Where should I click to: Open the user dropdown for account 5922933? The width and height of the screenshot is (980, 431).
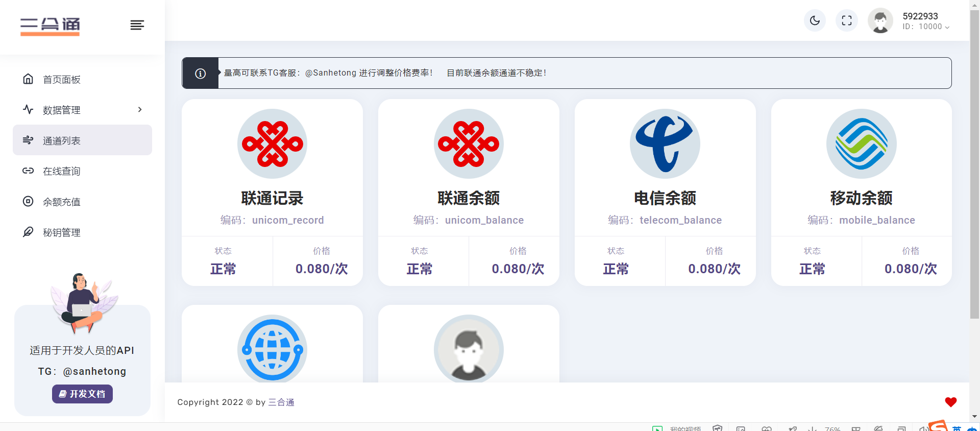[926, 21]
